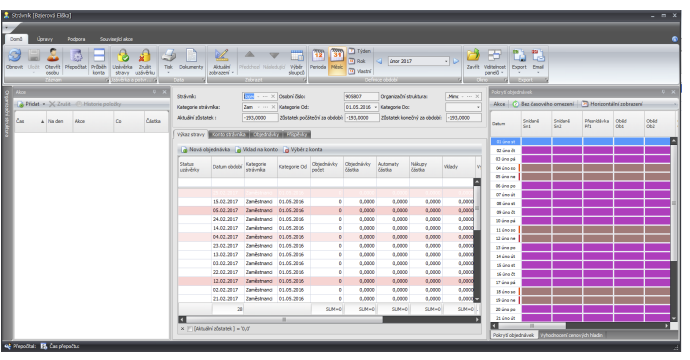690x360 pixels.
Task: Remove the Aktuální zůstatek filter with X
Action: 182,329
